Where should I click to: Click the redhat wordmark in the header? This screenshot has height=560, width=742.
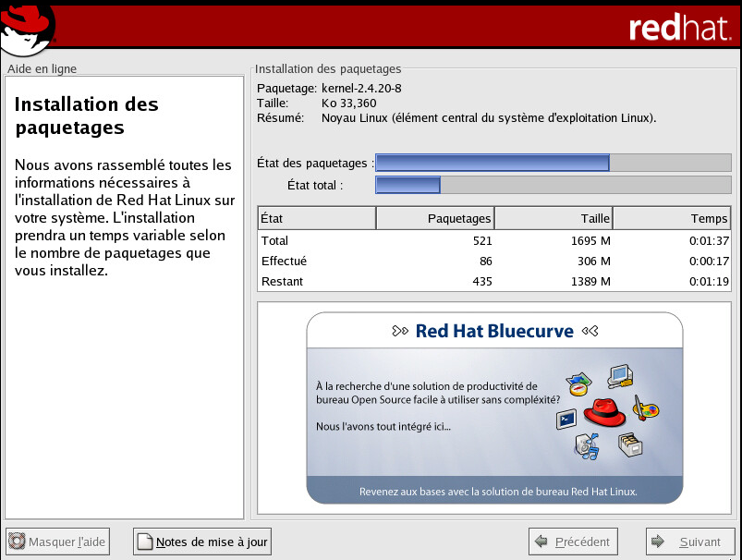click(x=681, y=29)
